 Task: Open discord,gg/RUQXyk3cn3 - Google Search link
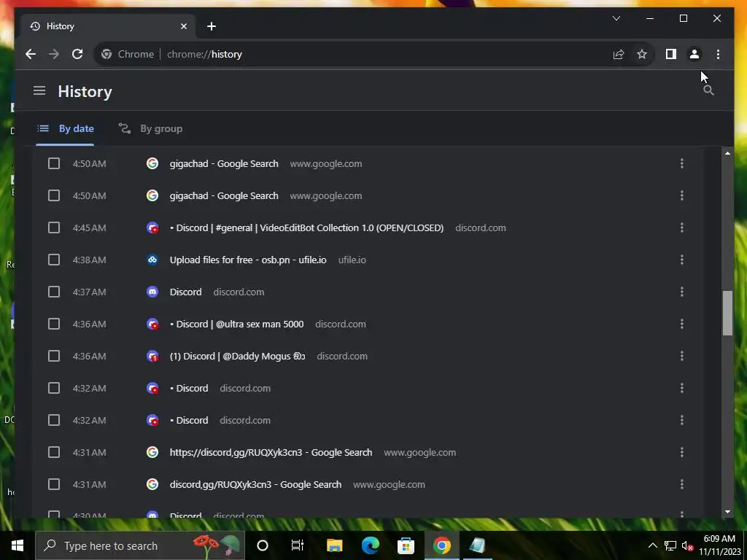click(255, 484)
